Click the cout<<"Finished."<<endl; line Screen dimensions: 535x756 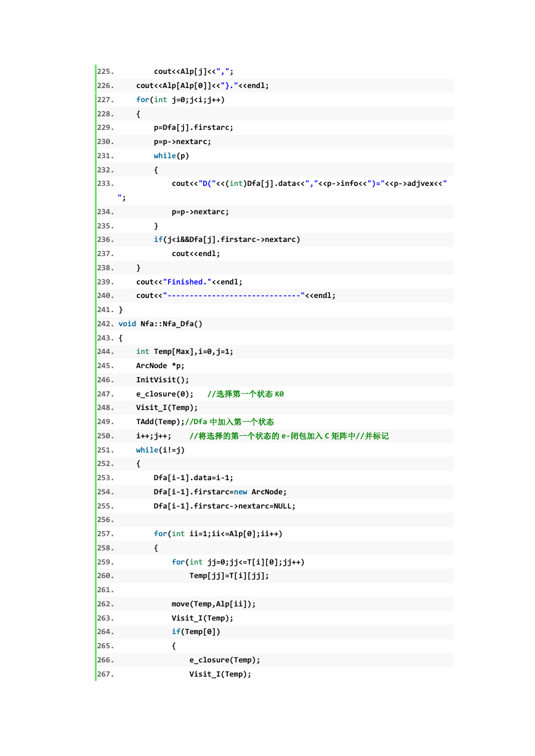[x=189, y=282]
